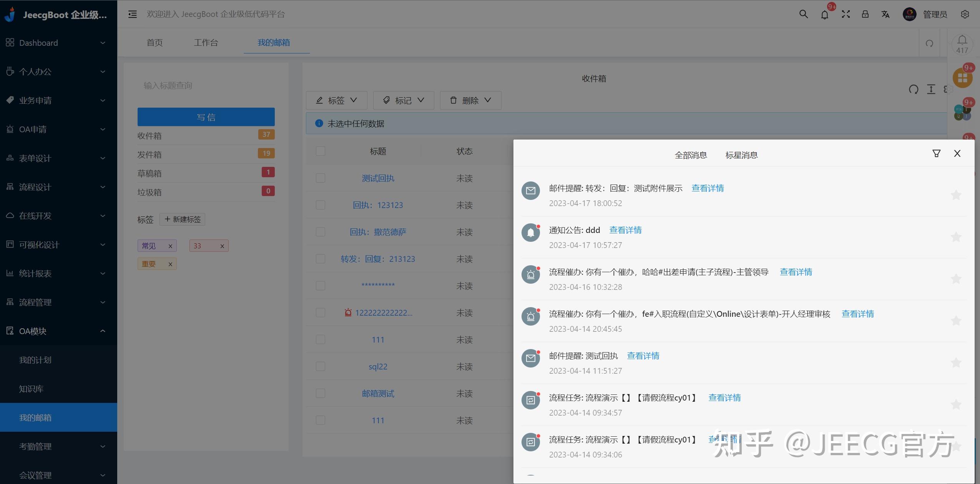980x484 pixels.
Task: Star the 通知公告 ddd message
Action: pyautogui.click(x=956, y=237)
